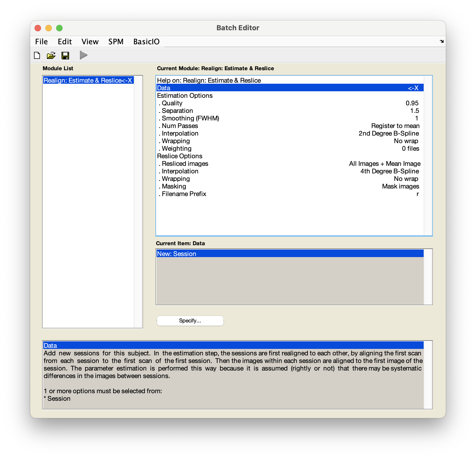Close the Batch Editor window
476x458 pixels.
pyautogui.click(x=38, y=28)
